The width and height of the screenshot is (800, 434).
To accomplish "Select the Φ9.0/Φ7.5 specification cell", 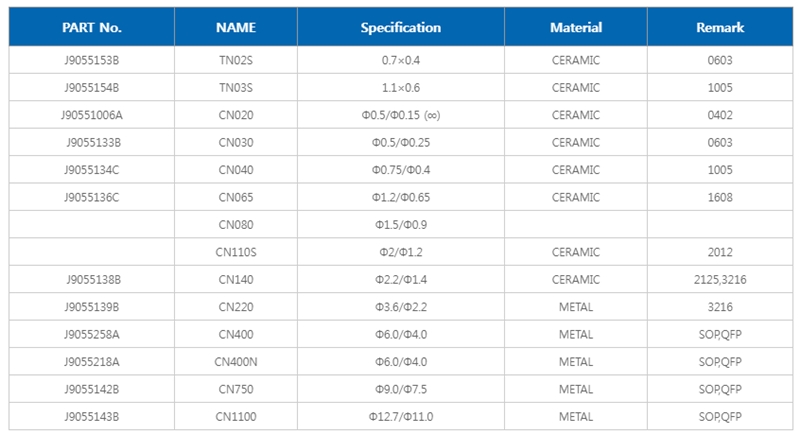I will 400,389.
